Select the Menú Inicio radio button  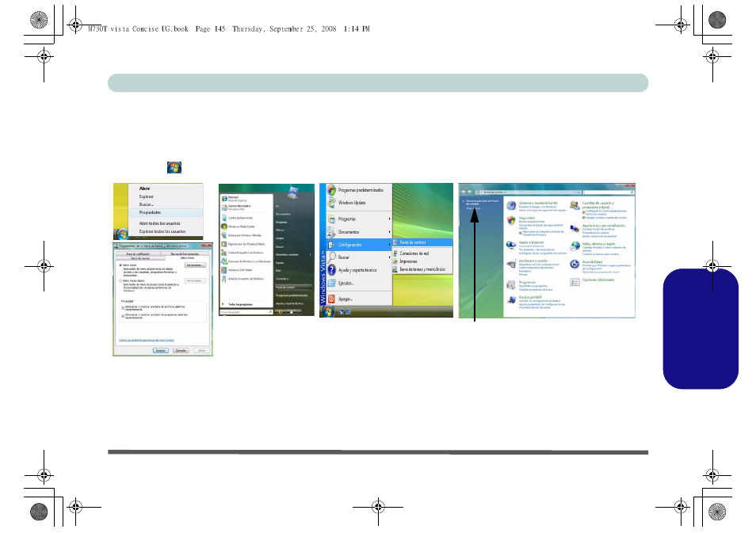[x=120, y=265]
